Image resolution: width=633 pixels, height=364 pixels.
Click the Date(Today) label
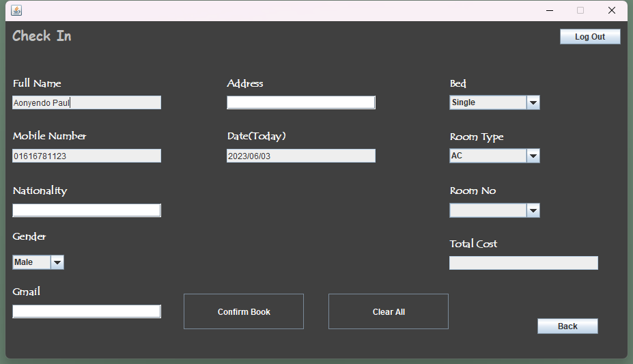click(x=256, y=137)
